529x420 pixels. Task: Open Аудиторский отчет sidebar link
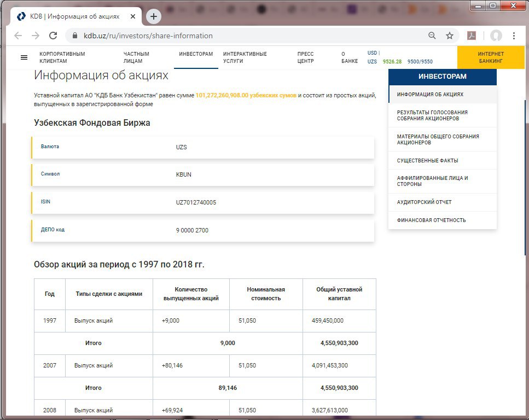(443, 202)
